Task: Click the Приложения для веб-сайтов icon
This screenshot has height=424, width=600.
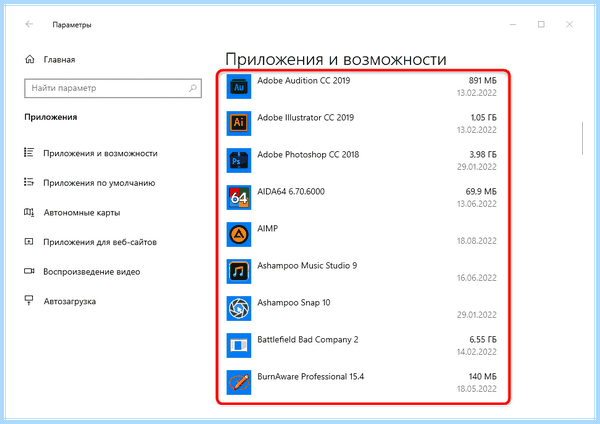Action: 29,241
